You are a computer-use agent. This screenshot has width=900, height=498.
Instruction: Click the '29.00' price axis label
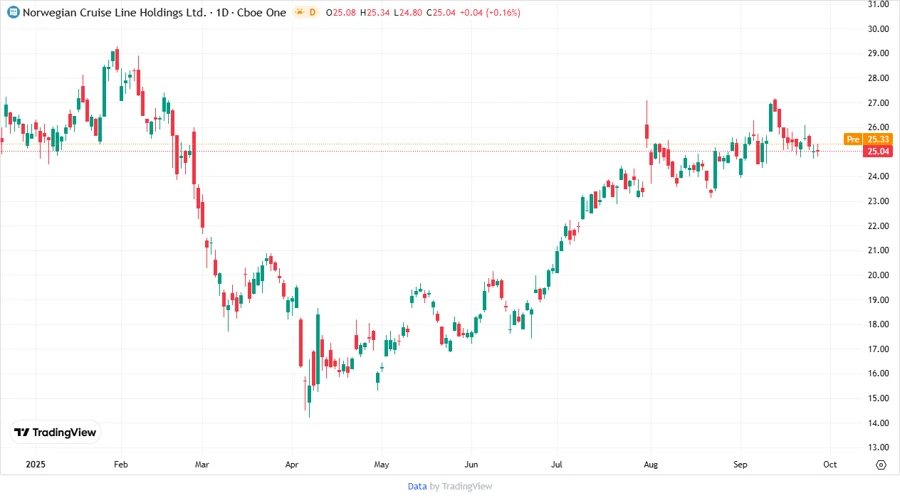878,53
